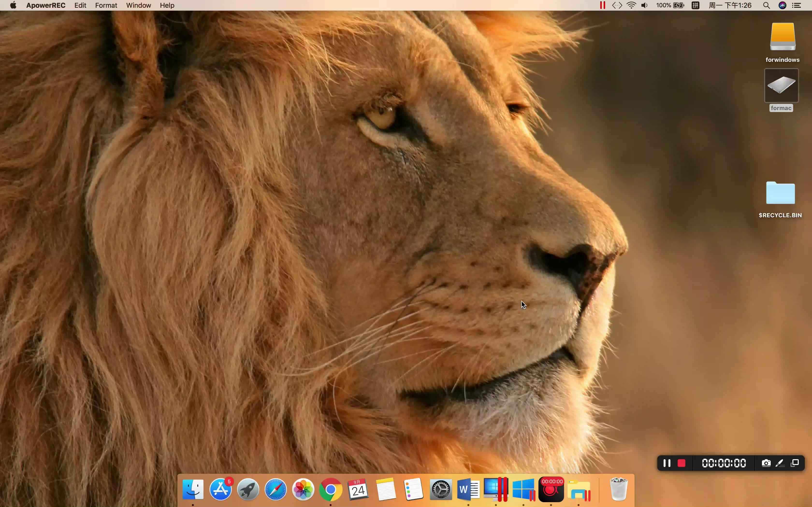Open the volume control in menu bar
812x507 pixels.
645,5
